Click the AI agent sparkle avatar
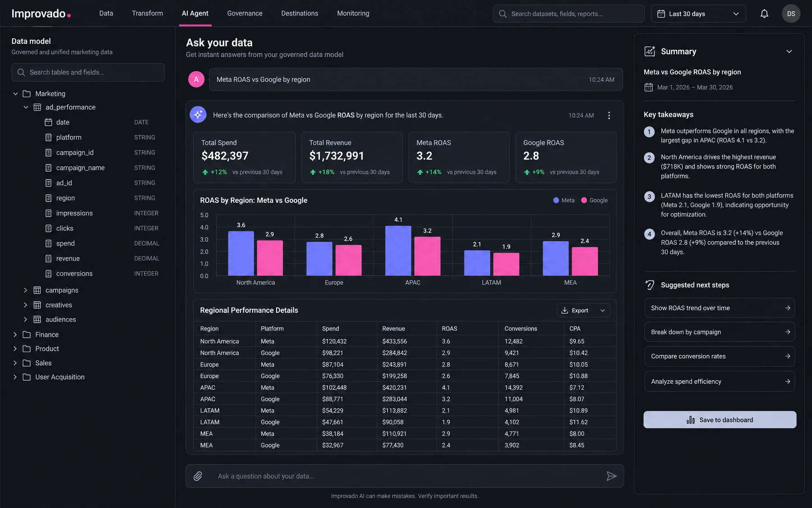The height and width of the screenshot is (508, 812). point(198,115)
